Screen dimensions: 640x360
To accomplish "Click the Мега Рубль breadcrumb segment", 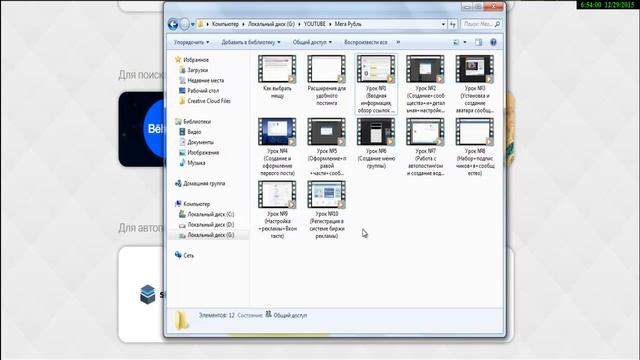I will [348, 24].
